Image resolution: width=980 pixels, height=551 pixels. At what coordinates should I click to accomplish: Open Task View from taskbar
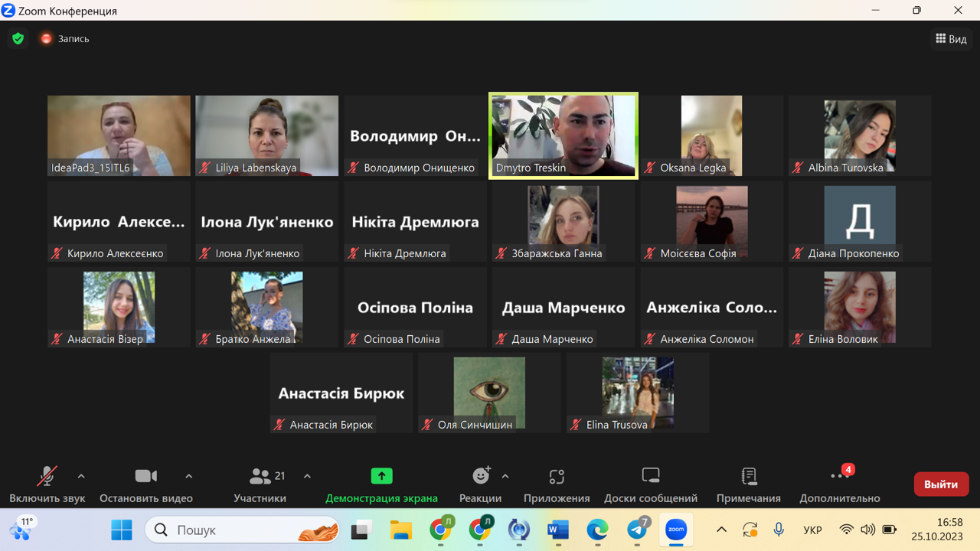point(361,530)
